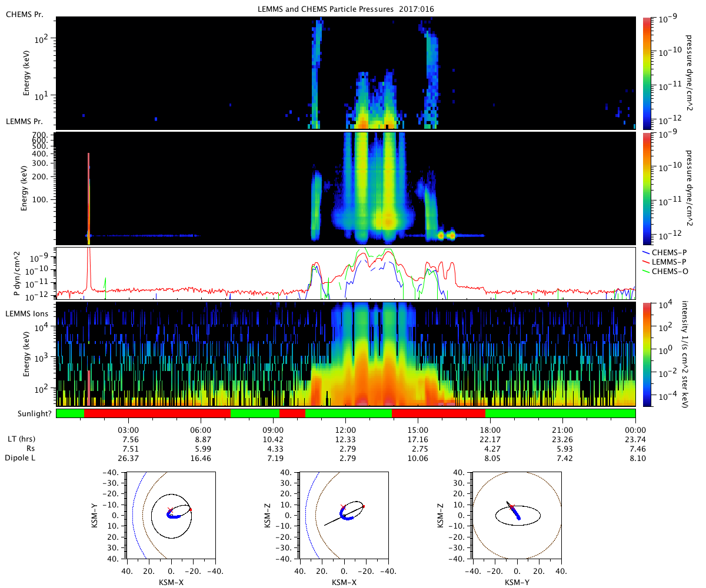
Task: Click the Dipole L value 10.06
Action: pos(418,458)
